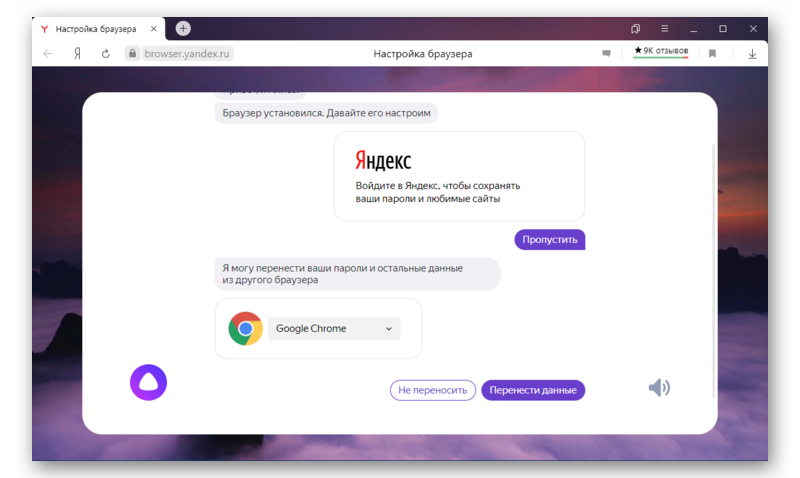Click the back navigation arrow

(48, 54)
